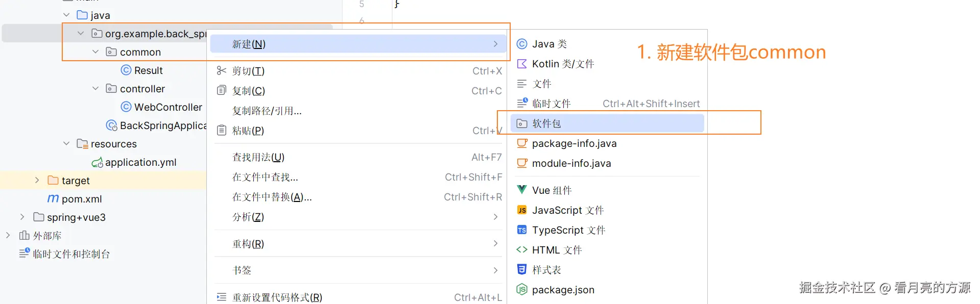Collapse the java folder

[66, 15]
